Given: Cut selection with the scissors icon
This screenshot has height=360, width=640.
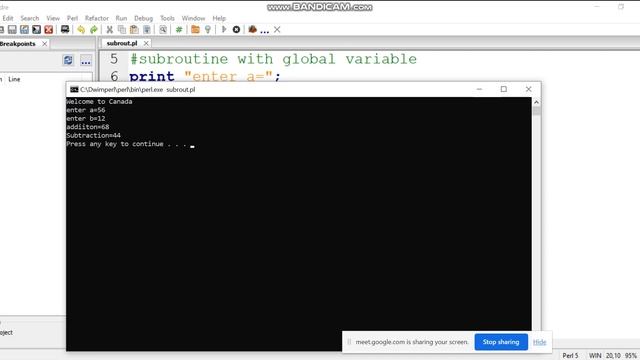Looking at the screenshot, I should tap(109, 29).
